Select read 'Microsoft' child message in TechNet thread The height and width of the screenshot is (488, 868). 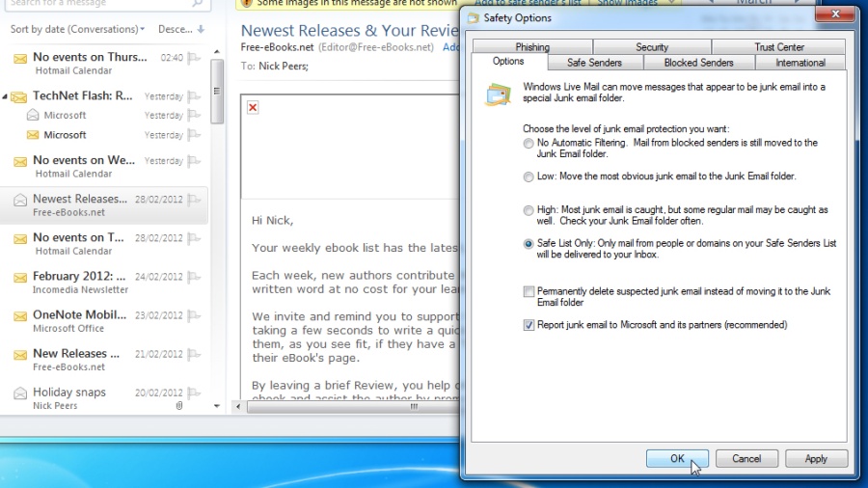click(104, 115)
